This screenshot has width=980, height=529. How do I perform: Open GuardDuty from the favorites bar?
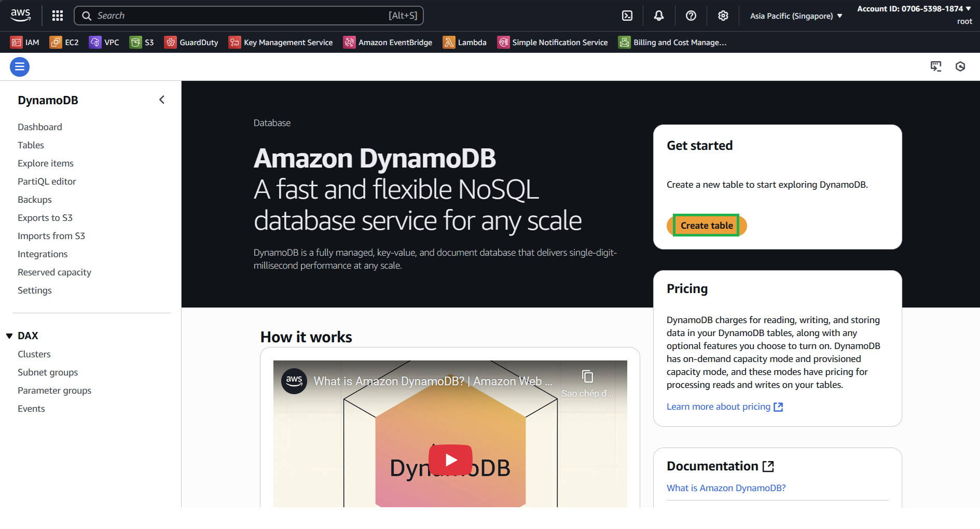click(x=191, y=43)
